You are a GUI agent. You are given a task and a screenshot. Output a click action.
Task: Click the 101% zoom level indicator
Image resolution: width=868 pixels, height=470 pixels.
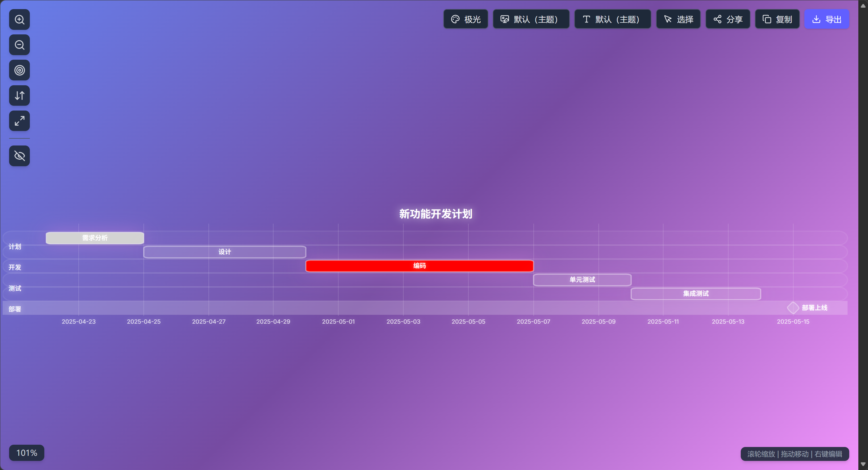[x=27, y=453]
